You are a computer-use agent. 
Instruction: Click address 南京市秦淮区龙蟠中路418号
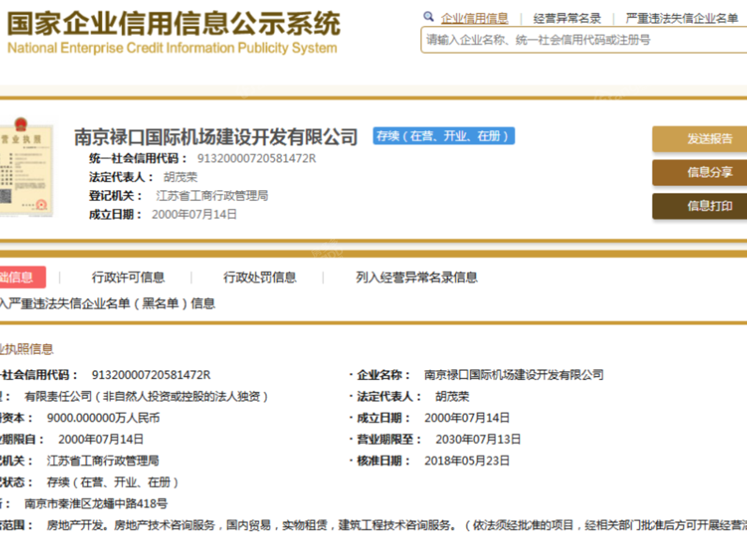[x=96, y=504]
